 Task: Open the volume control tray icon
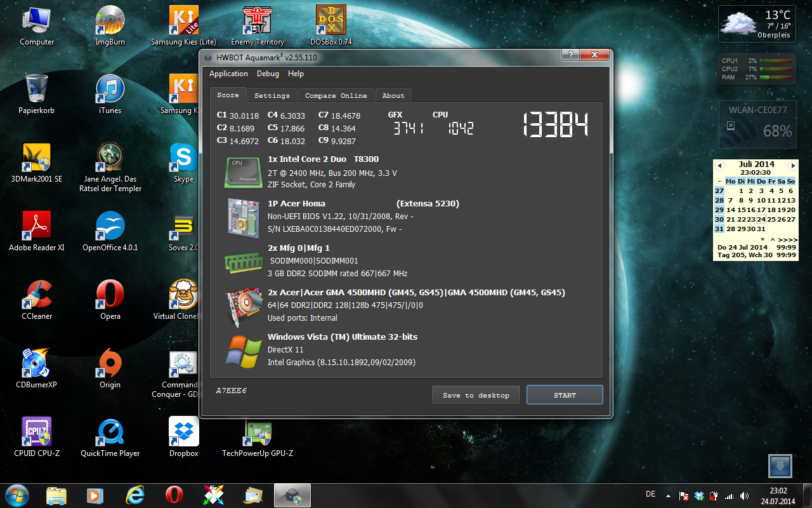[743, 496]
